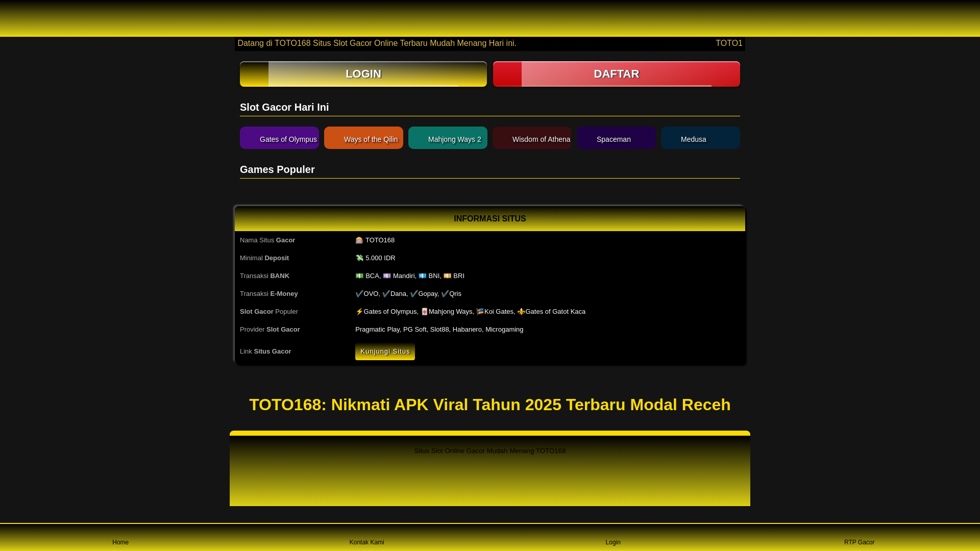Screen dimensions: 980x551
Task: Click the Games Populer heading
Action: (x=277, y=169)
